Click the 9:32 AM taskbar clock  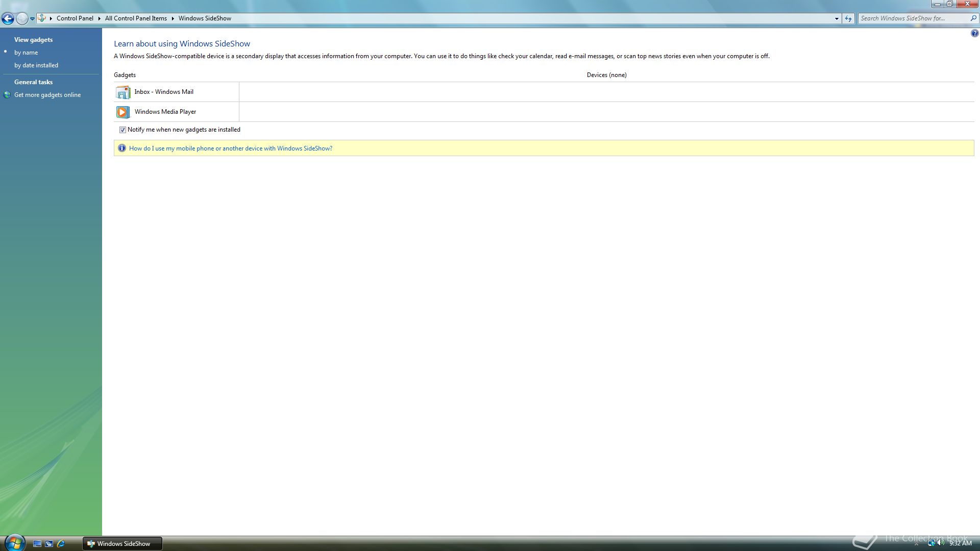[x=960, y=544]
